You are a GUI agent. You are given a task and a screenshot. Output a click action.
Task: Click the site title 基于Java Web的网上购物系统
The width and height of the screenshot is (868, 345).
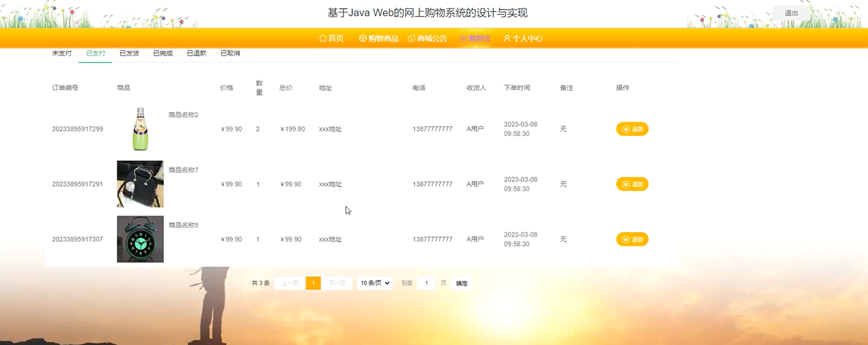point(428,13)
